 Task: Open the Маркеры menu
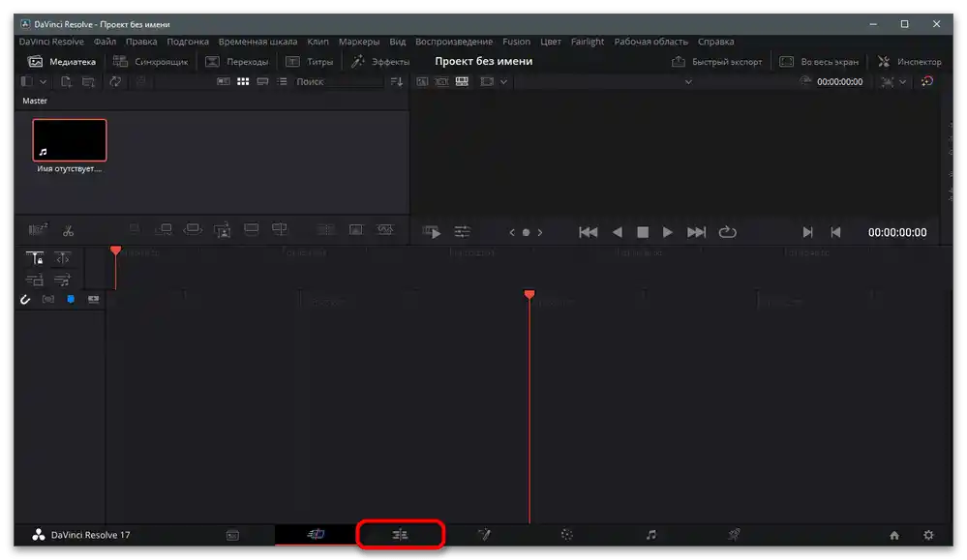tap(359, 42)
